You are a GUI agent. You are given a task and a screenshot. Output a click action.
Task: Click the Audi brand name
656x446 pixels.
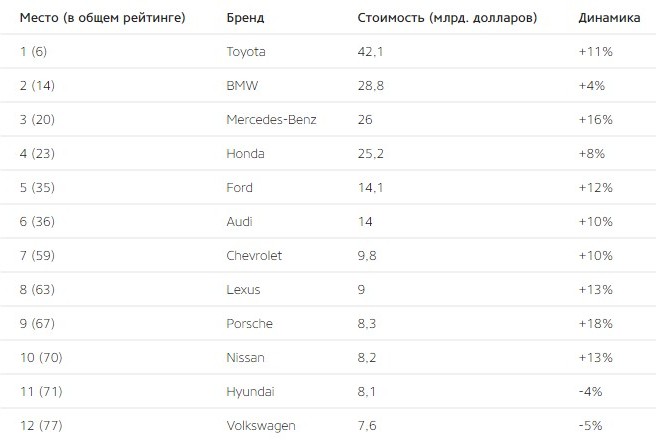(239, 221)
